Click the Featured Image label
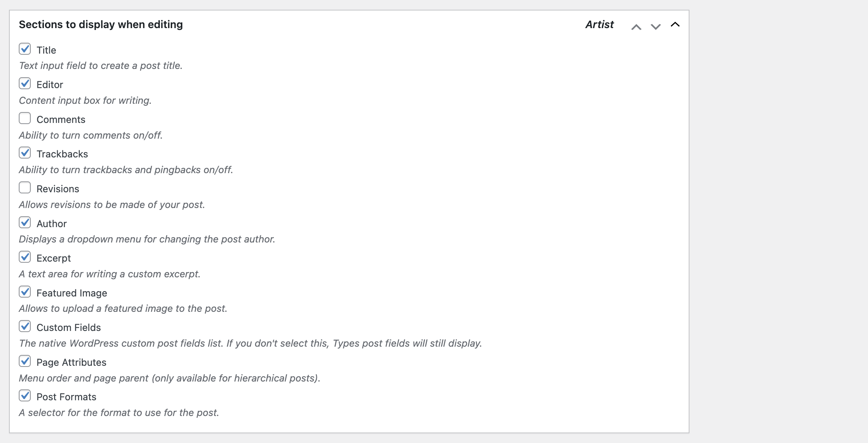This screenshot has height=443, width=868. click(72, 293)
